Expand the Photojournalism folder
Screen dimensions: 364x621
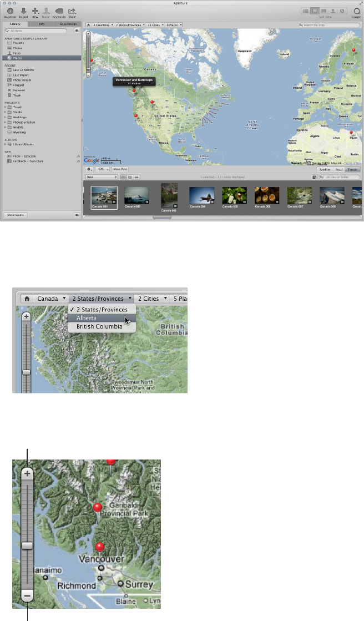[6, 123]
